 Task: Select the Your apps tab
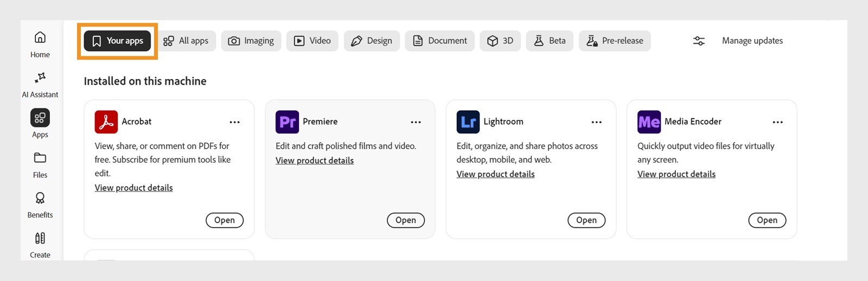117,41
